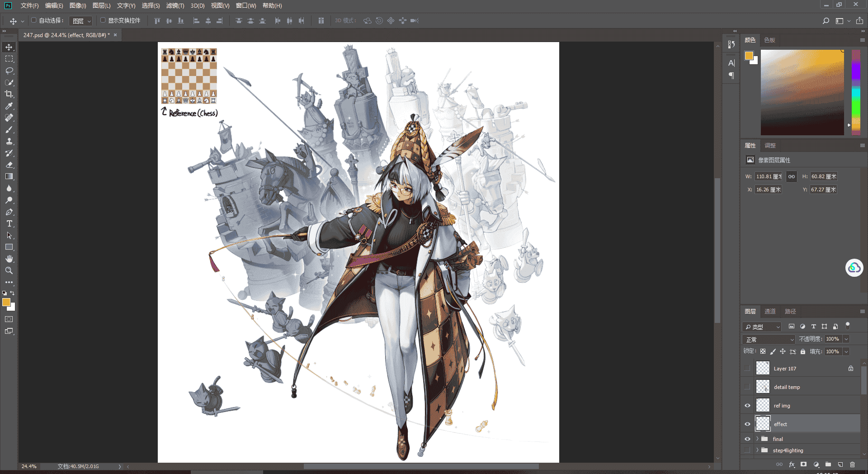Select the Lasso tool
This screenshot has width=868, height=474.
[x=9, y=71]
